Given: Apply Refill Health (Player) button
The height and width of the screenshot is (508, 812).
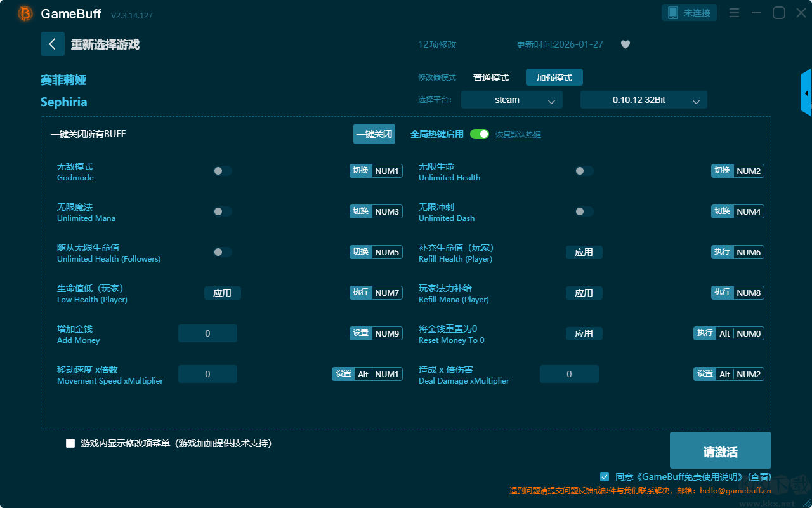Looking at the screenshot, I should pyautogui.click(x=584, y=252).
